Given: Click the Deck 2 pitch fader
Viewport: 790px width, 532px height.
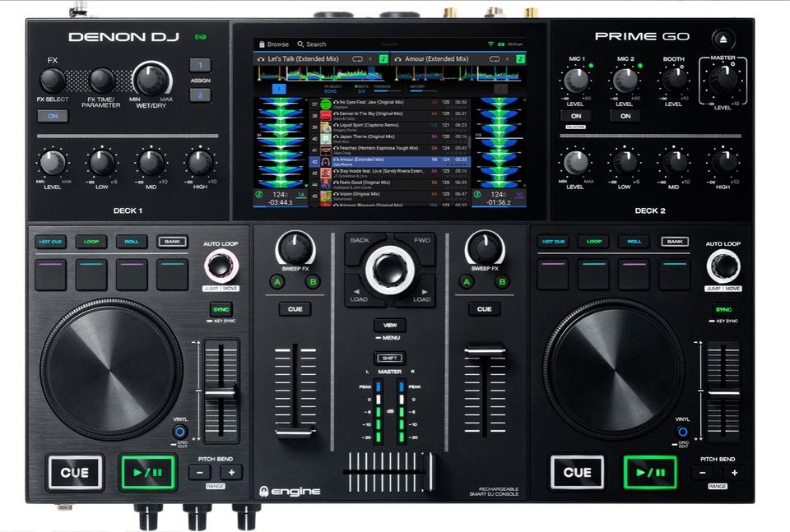Looking at the screenshot, I should [723, 393].
